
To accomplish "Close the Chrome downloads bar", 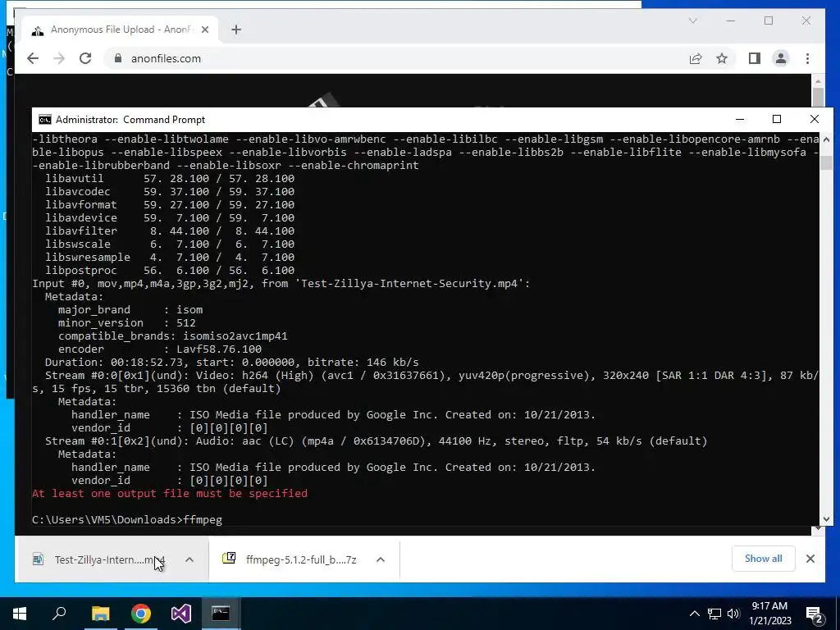I will click(810, 559).
